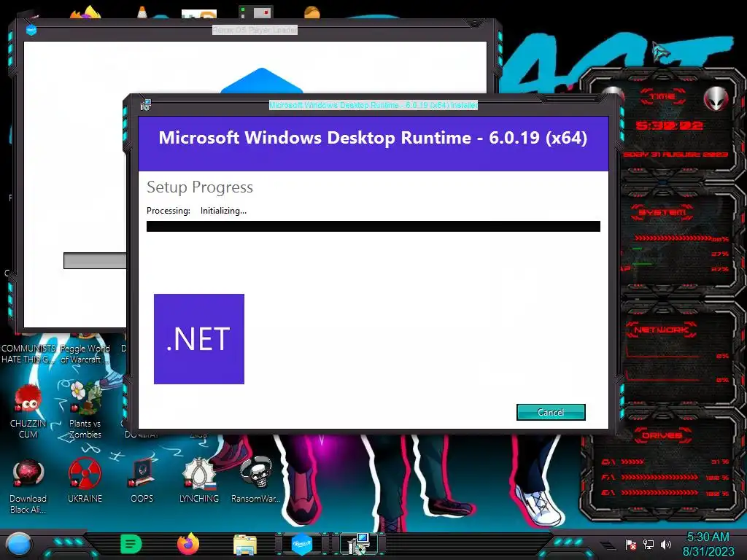Open the E:\ drive row in widget
This screenshot has height=560, width=747.
[x=665, y=493]
